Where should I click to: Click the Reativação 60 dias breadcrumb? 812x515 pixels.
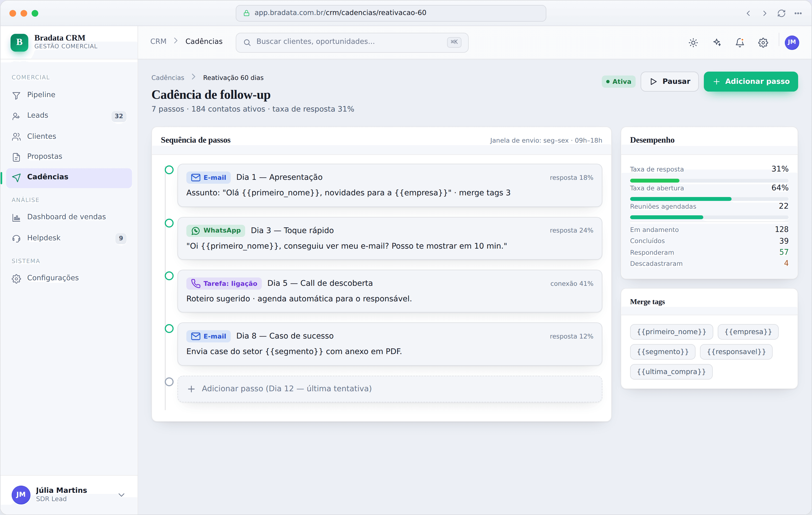coord(233,78)
